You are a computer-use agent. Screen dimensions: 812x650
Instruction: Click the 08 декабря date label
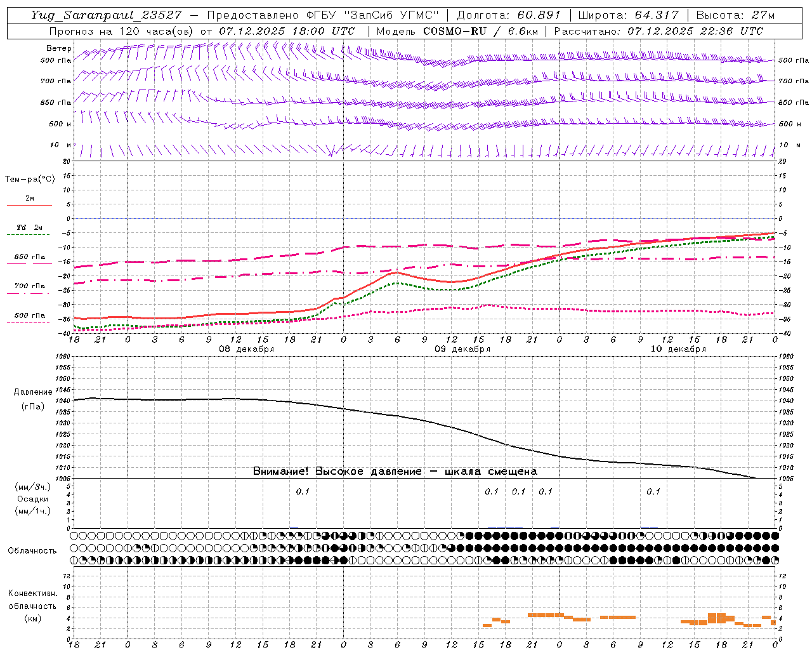[x=246, y=349]
